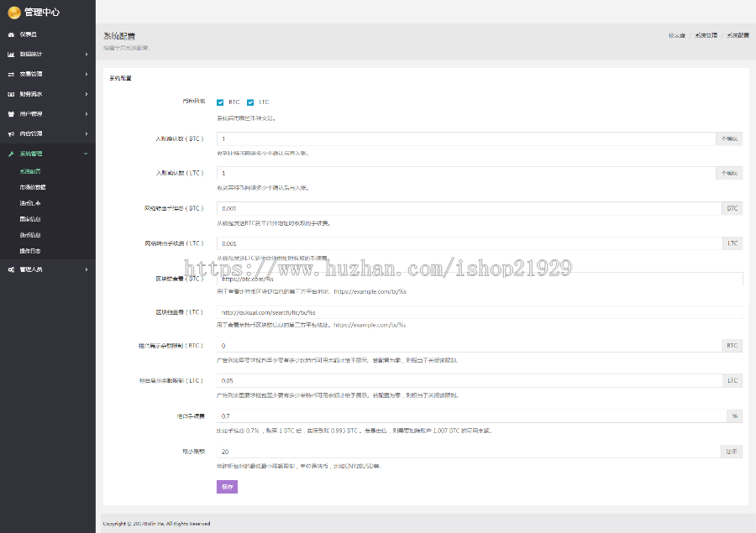This screenshot has width=756, height=533.
Task: Go to 仪表盘 via sidebar label
Action: [29, 34]
